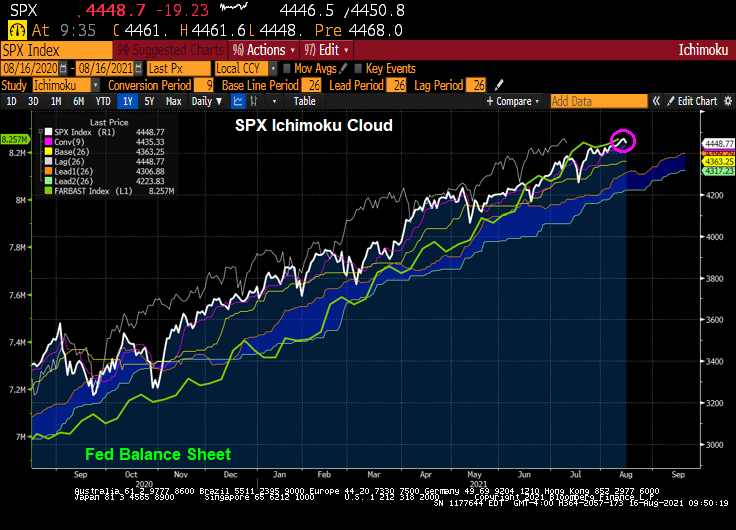Open the Actions menu

[263, 49]
